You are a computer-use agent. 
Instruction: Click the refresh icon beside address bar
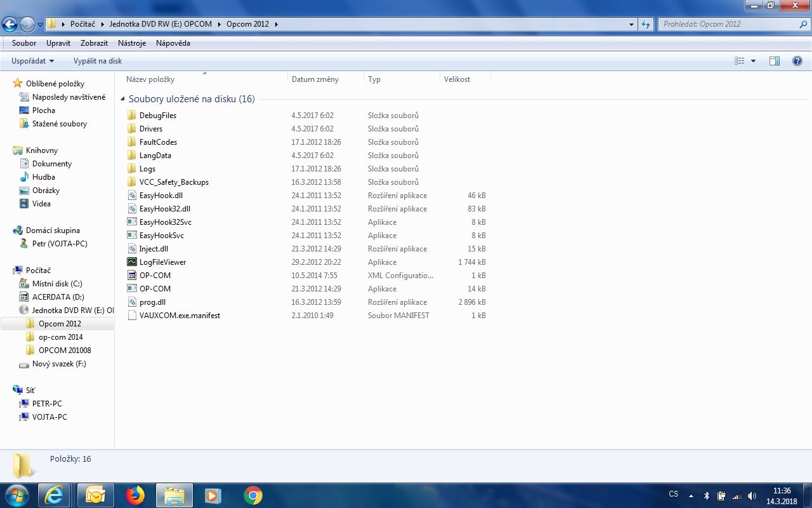pos(646,25)
